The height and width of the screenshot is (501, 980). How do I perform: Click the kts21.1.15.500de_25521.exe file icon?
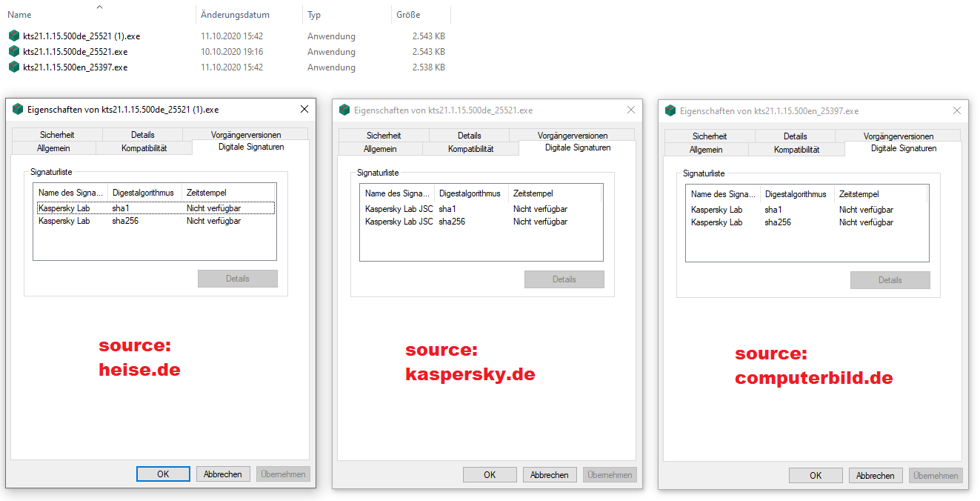14,51
